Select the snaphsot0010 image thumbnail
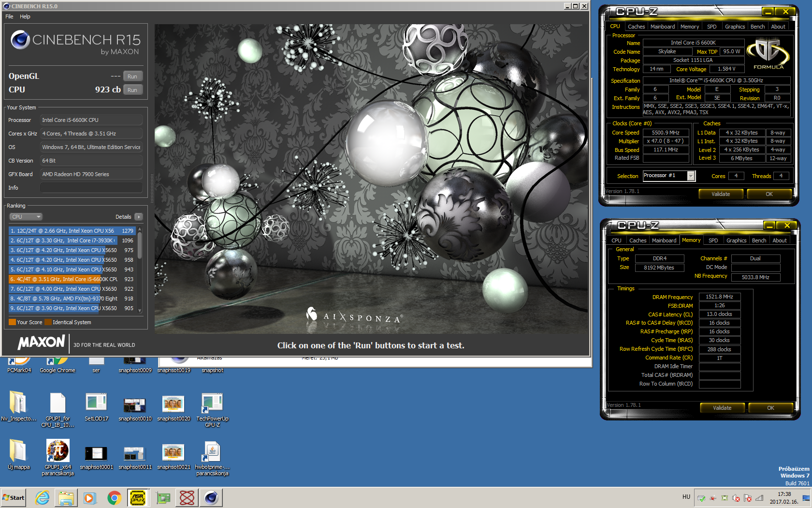The height and width of the screenshot is (508, 812). tap(135, 406)
